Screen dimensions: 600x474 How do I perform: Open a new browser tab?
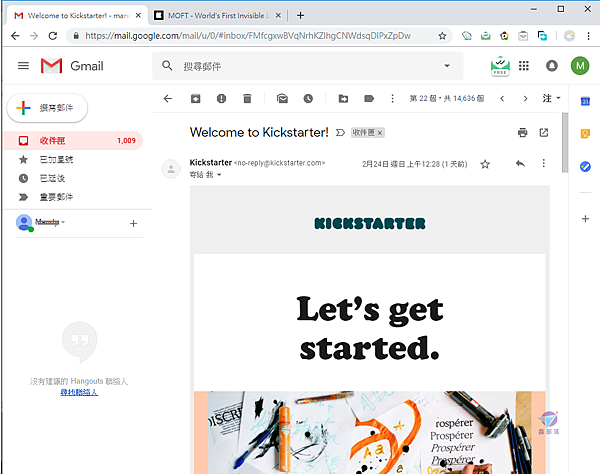(x=300, y=15)
